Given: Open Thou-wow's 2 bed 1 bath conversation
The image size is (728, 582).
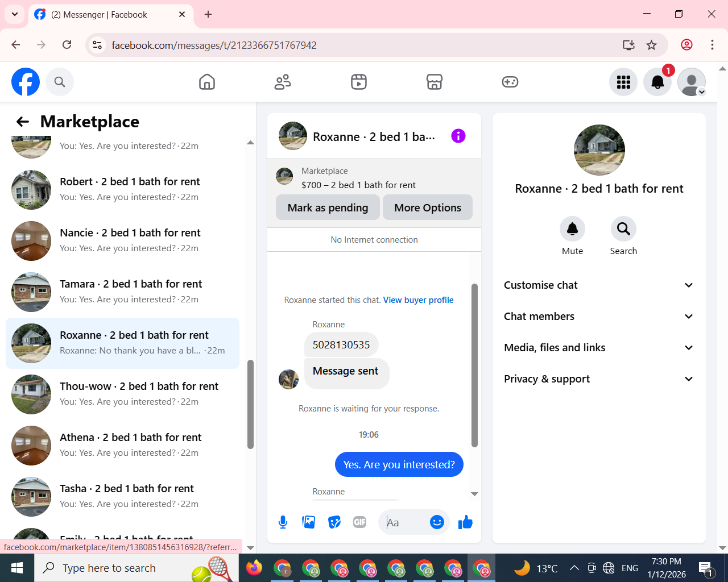Looking at the screenshot, I should pyautogui.click(x=122, y=394).
